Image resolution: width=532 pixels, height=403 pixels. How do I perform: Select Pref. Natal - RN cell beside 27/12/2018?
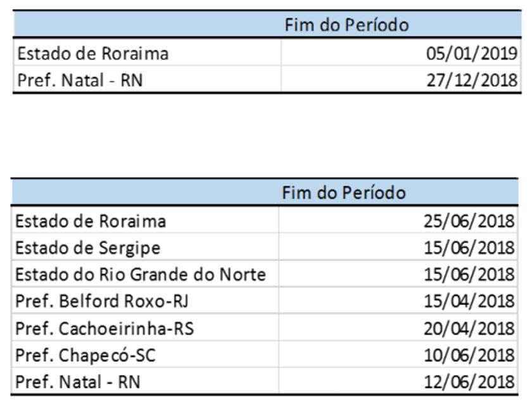point(80,80)
